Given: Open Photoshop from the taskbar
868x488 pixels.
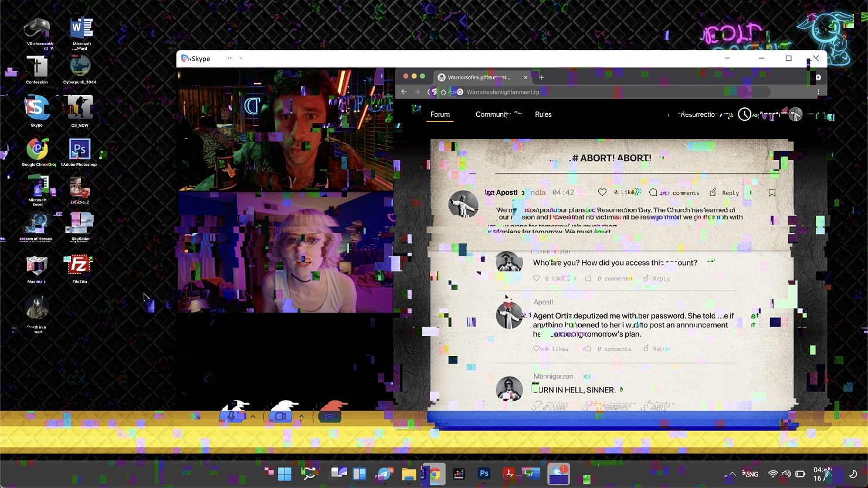Looking at the screenshot, I should (x=484, y=473).
